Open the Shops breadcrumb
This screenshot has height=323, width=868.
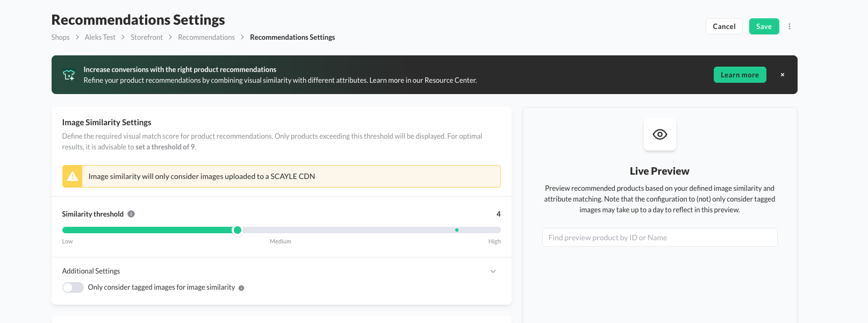tap(60, 37)
